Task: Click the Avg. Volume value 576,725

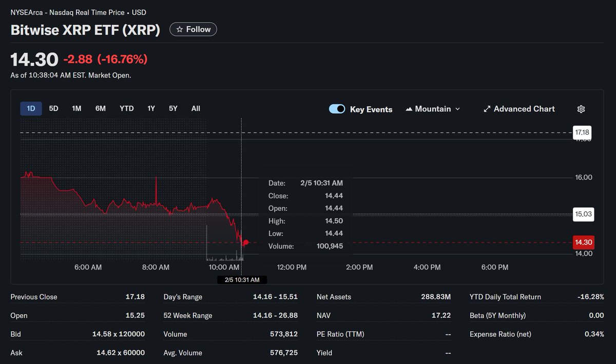Action: click(284, 353)
